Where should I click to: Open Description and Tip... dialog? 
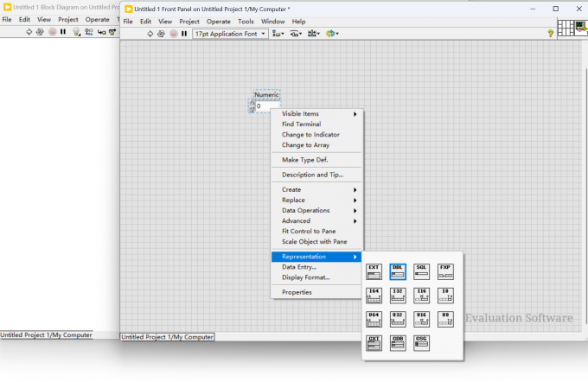[x=316, y=175]
